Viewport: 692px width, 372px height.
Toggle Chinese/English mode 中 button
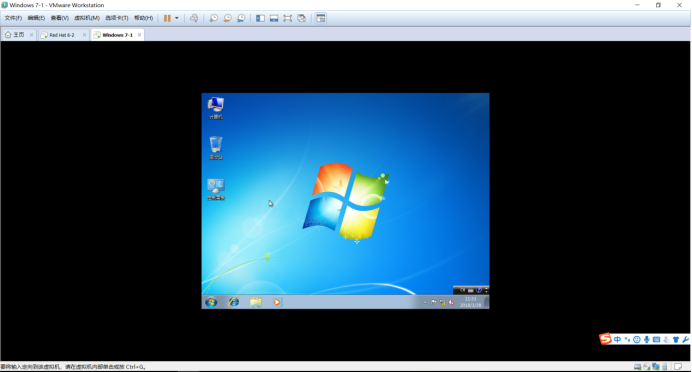617,339
